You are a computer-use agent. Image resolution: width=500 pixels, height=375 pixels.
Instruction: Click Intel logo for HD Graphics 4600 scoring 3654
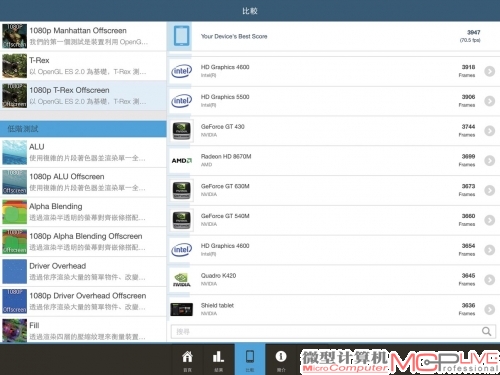tap(182, 250)
